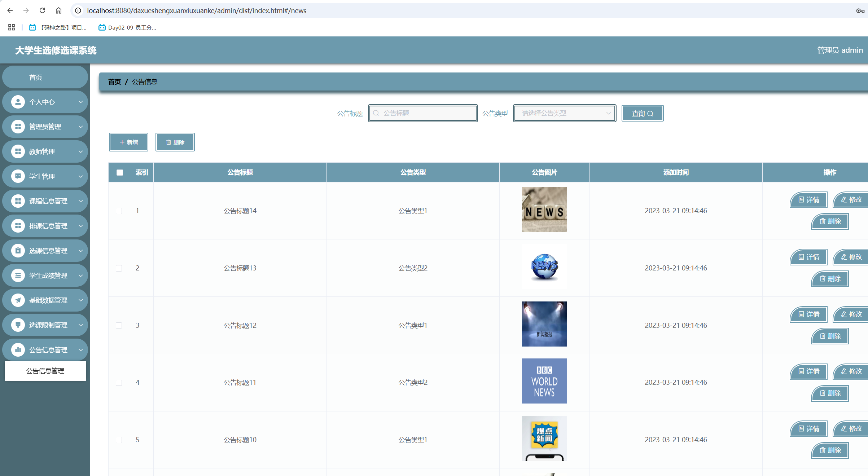Click the browser reload page icon

point(43,10)
